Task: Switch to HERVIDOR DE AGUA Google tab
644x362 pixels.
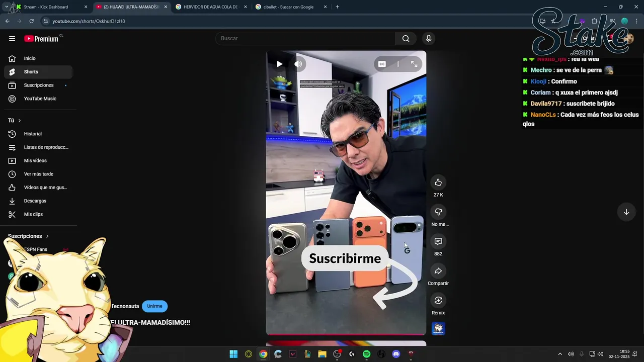Action: (210, 7)
